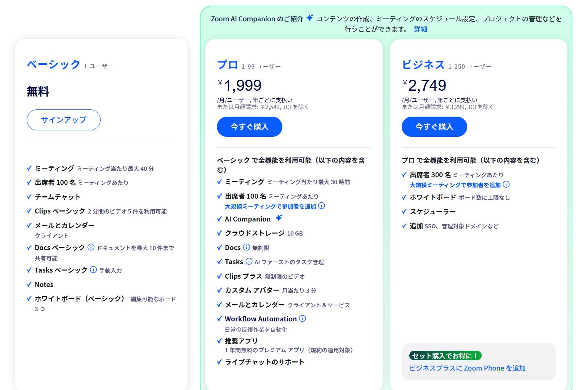The height and width of the screenshot is (390, 588).
Task: Click ミーティング当たり最大 40 分 text
Action: tap(115, 169)
